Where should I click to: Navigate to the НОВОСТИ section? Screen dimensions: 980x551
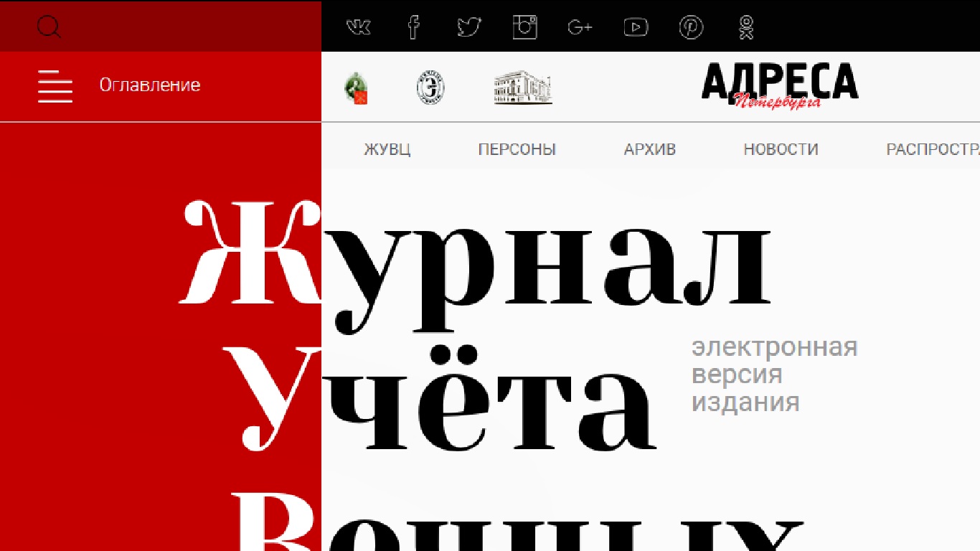[x=781, y=149]
